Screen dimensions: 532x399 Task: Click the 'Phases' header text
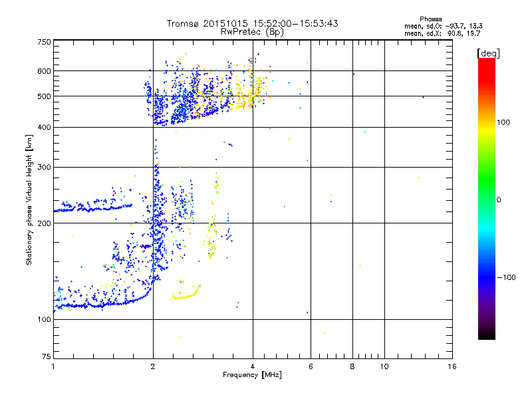(x=430, y=19)
